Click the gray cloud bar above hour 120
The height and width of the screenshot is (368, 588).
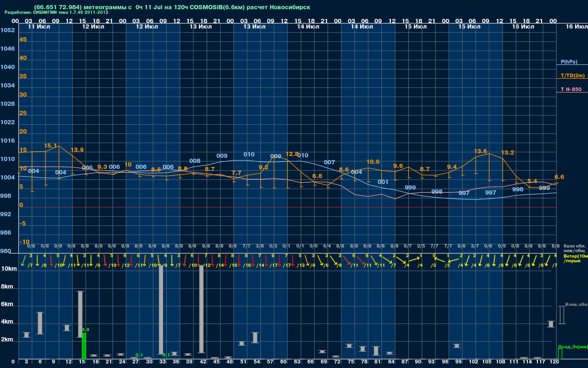[551, 324]
